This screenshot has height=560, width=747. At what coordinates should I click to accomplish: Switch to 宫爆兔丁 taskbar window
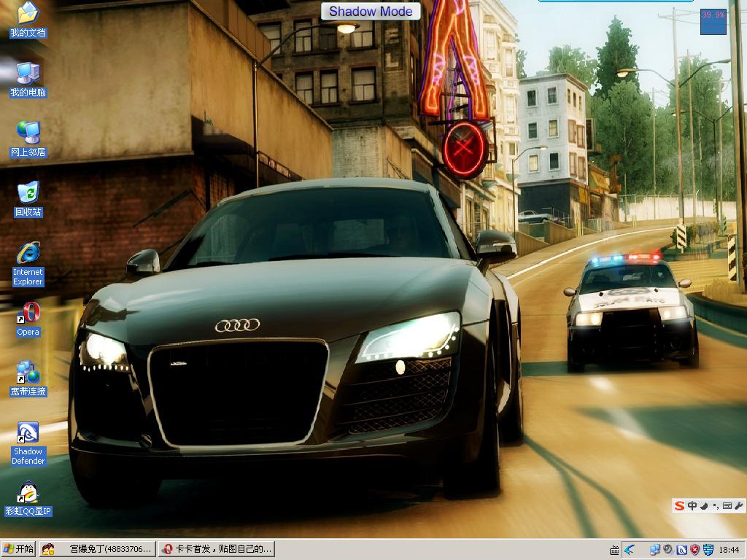tap(97, 549)
